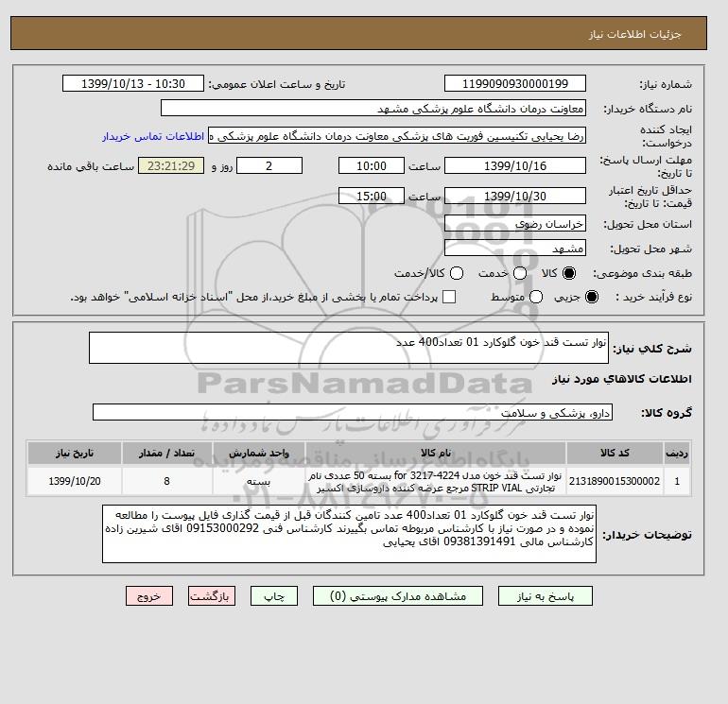The image size is (728, 704).
Task: Click the general need description text box
Action: 349,348
